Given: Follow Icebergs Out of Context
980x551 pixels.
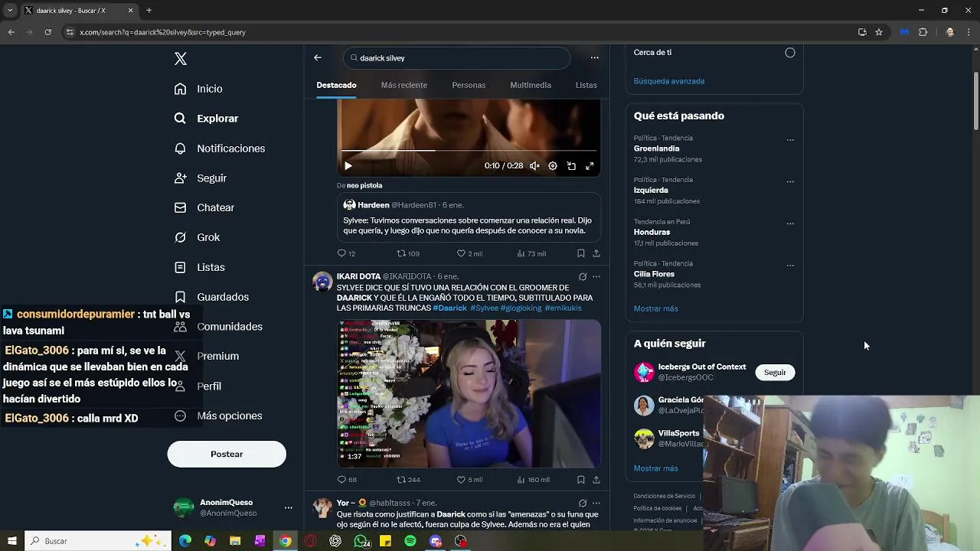Looking at the screenshot, I should pos(775,373).
